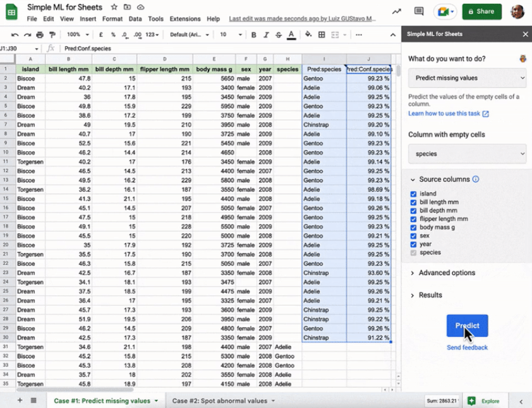532x408 pixels.
Task: Open the File menu
Action: pyautogui.click(x=32, y=19)
